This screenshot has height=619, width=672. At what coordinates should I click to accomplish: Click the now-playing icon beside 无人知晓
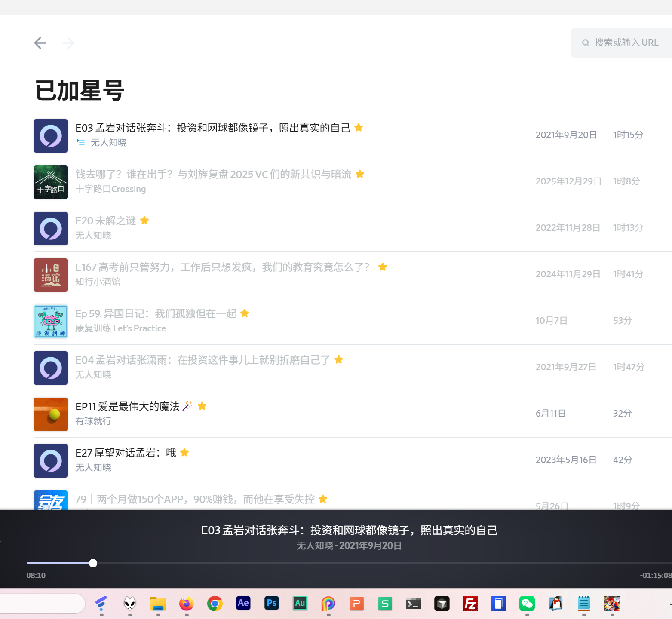point(80,142)
